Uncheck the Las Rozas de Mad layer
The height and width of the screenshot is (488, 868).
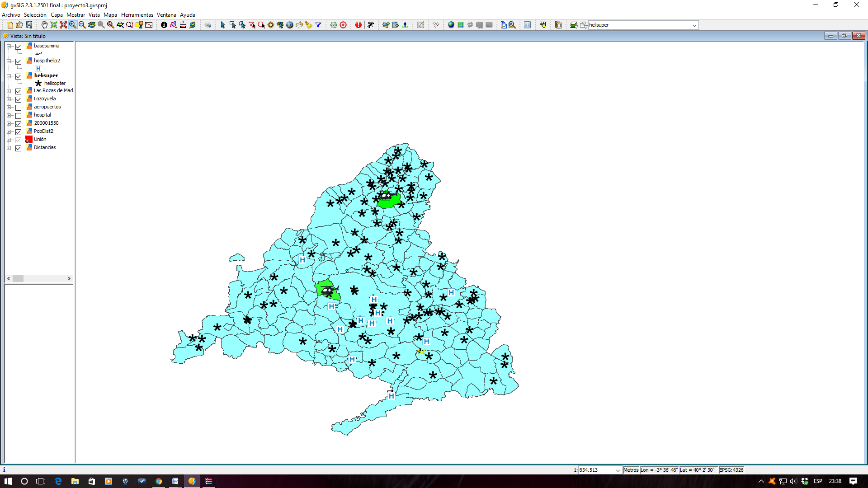tap(19, 91)
